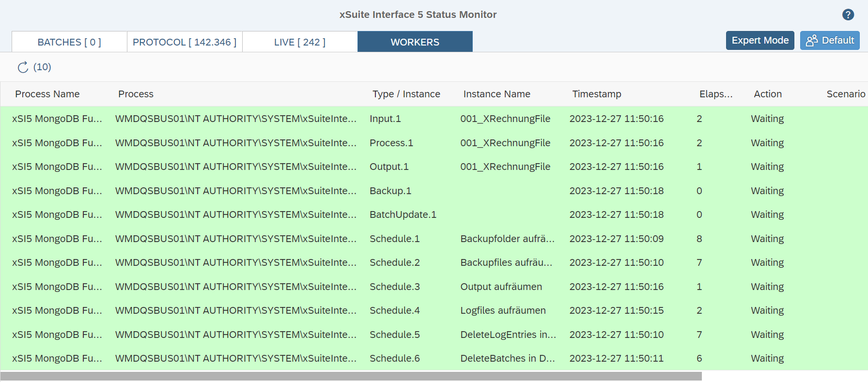
Task: Select the Input.1 worker row
Action: pos(434,119)
